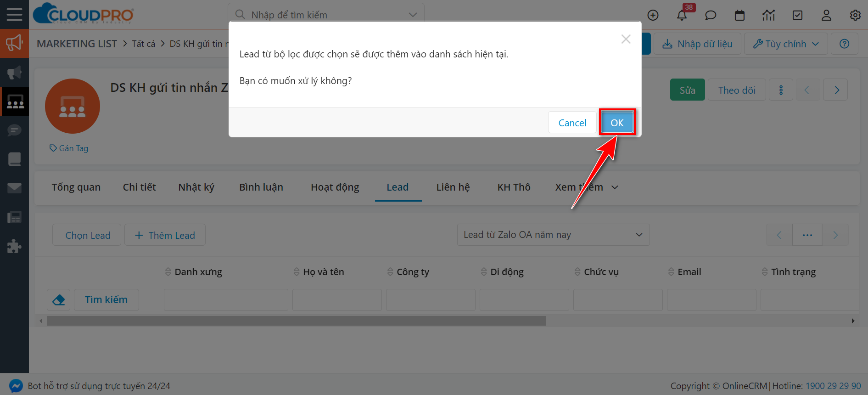Select the marketing list group sidebar icon
The image size is (868, 395).
[x=14, y=101]
